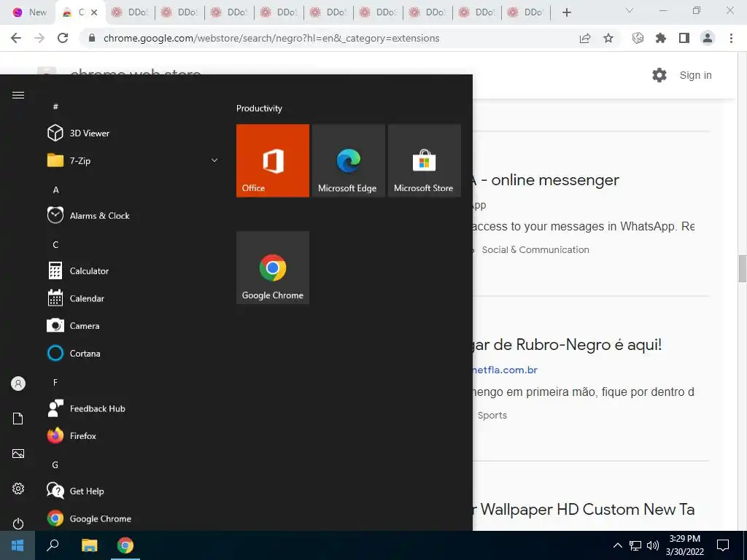Launch the Google Chrome tile
This screenshot has height=560, width=747.
click(x=273, y=268)
